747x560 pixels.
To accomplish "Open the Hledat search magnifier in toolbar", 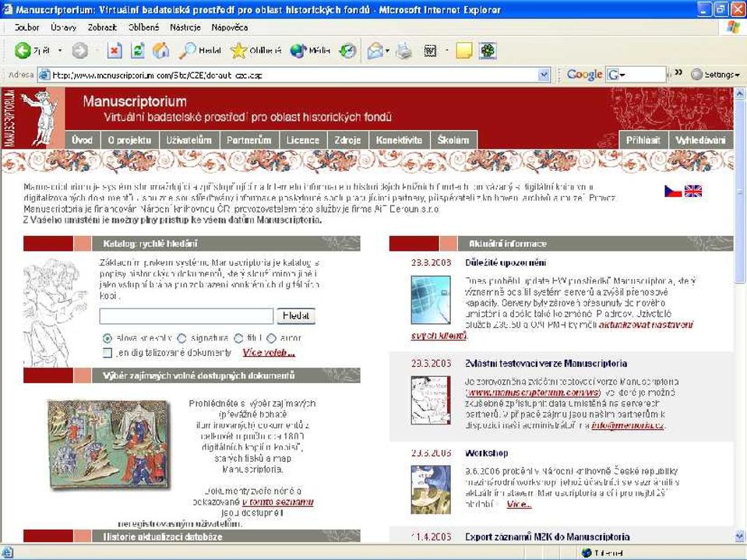I will point(199,51).
